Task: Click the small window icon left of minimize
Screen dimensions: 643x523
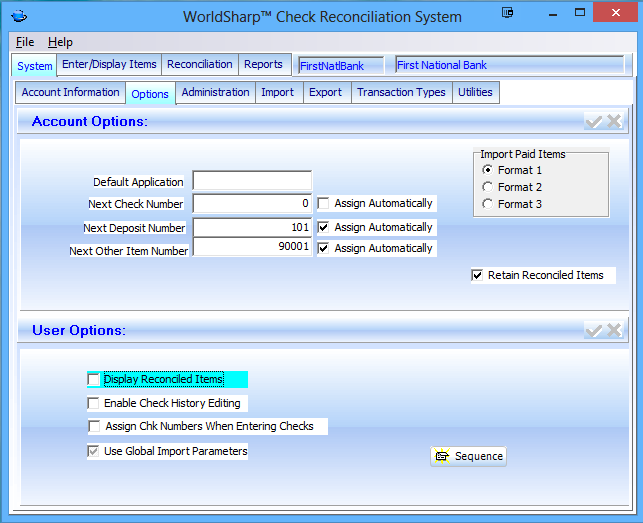Action: click(508, 13)
